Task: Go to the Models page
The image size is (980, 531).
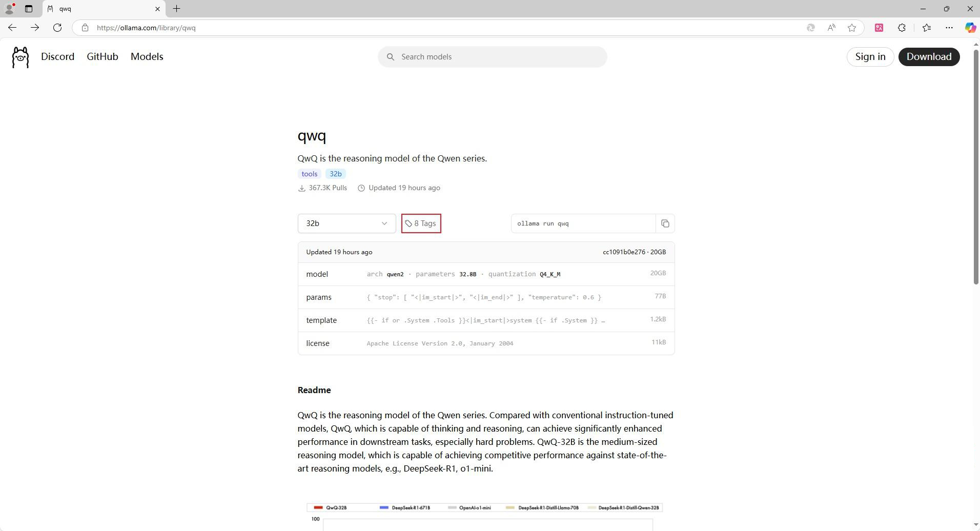Action: tap(147, 57)
